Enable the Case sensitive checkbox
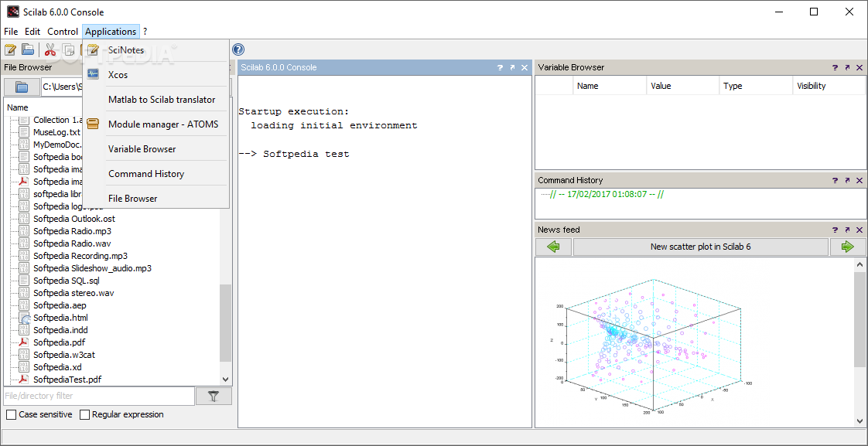 click(11, 414)
